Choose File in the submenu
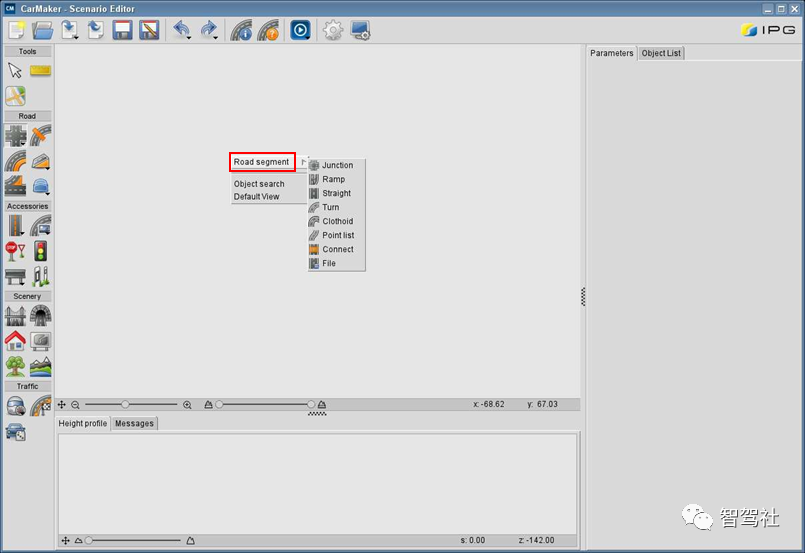This screenshot has height=553, width=805. point(337,263)
